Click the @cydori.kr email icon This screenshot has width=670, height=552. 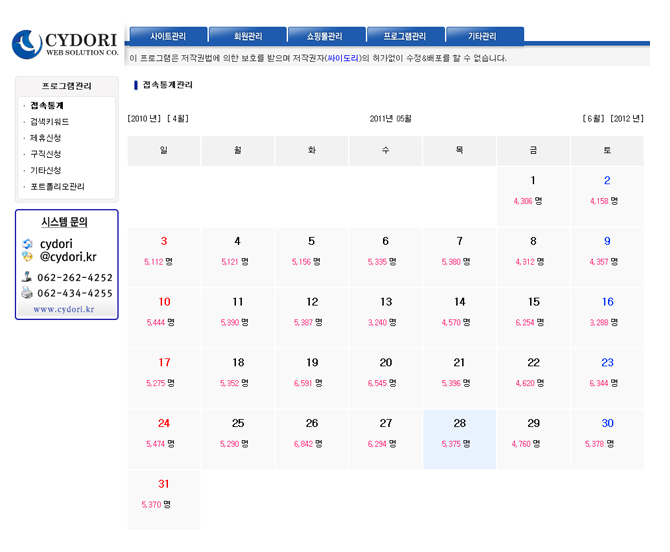27,257
